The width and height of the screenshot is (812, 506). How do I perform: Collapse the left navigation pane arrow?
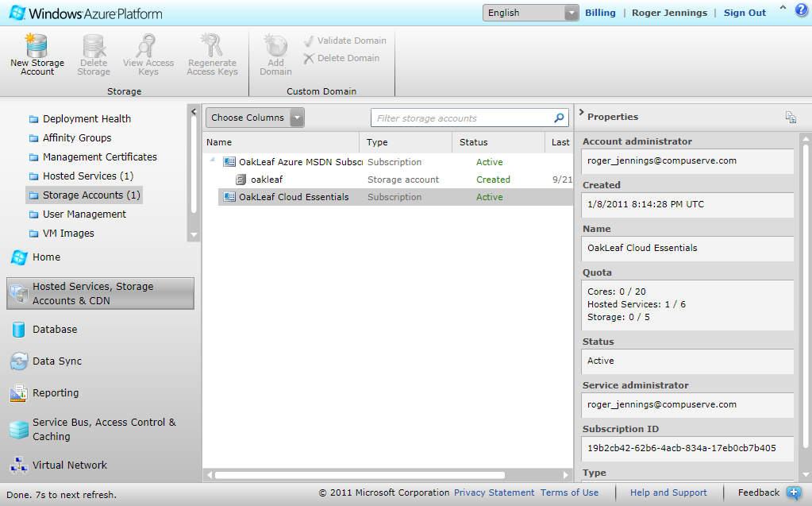[x=194, y=111]
